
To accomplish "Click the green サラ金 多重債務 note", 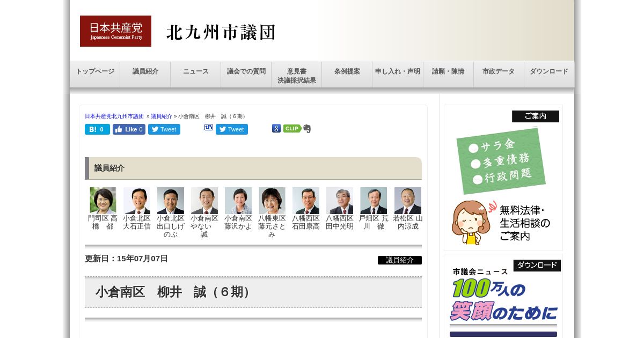I will coord(501,161).
